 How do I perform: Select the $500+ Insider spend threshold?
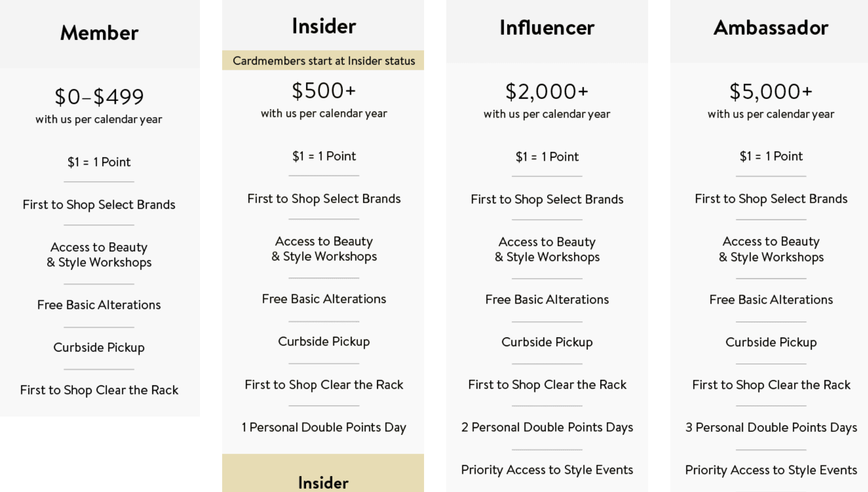pyautogui.click(x=323, y=91)
